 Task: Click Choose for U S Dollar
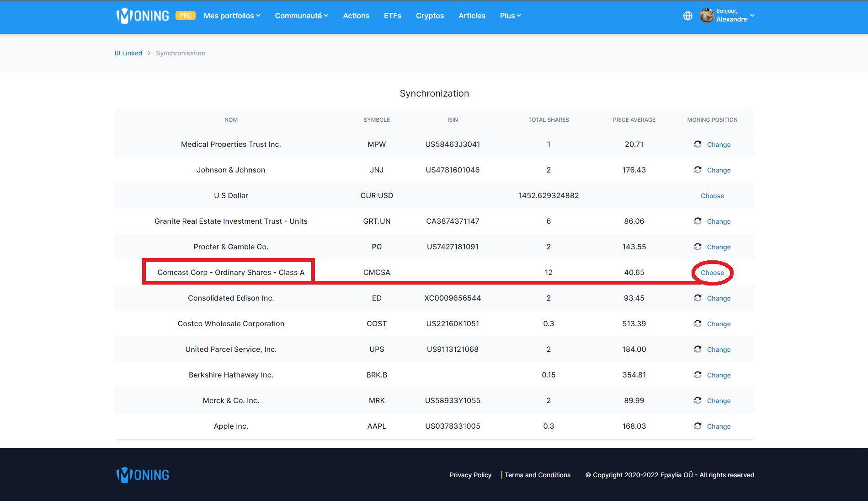(x=713, y=196)
